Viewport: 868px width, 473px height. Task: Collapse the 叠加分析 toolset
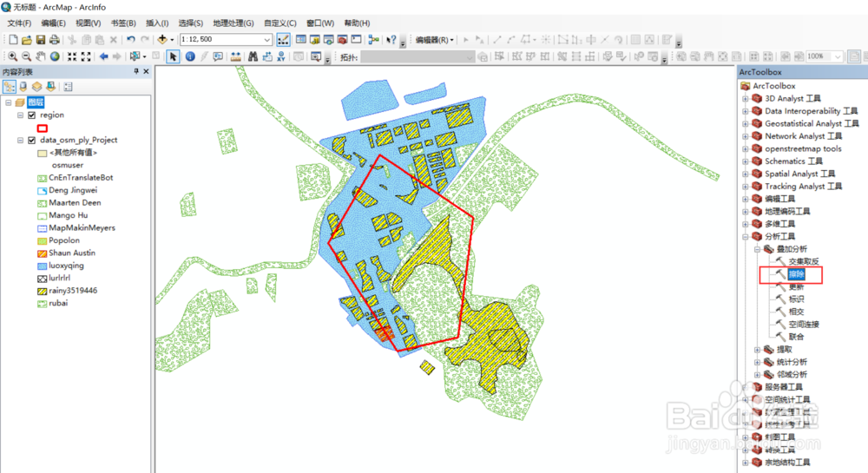pos(757,249)
